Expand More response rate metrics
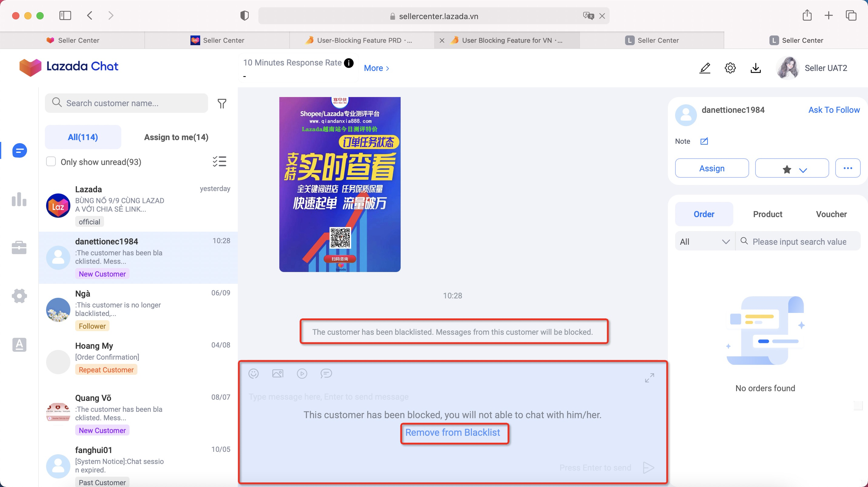 click(x=376, y=68)
